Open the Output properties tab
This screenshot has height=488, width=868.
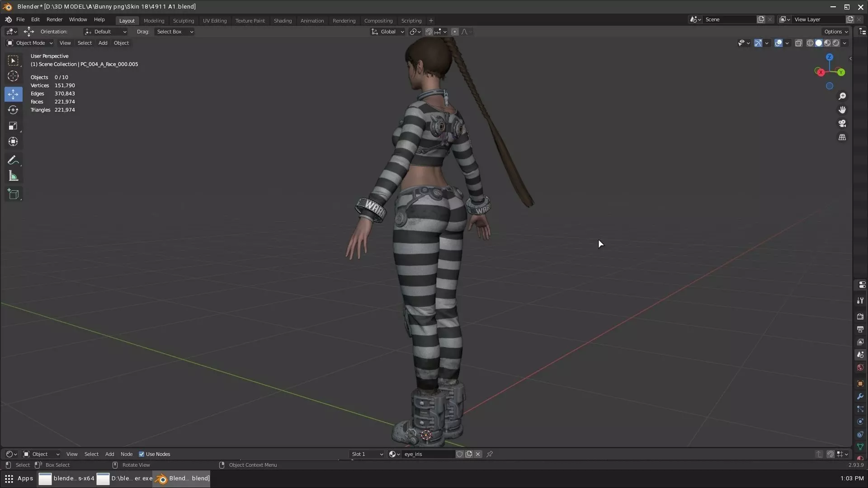[x=860, y=329]
